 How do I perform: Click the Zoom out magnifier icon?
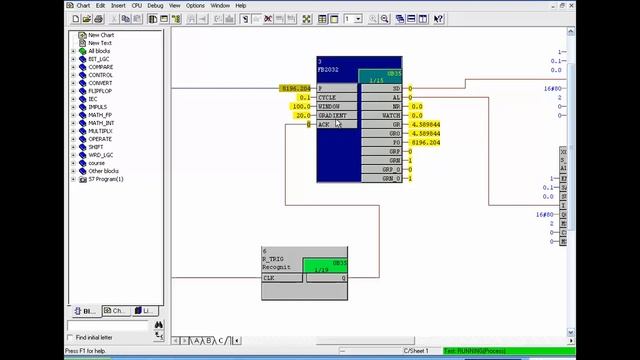point(384,19)
